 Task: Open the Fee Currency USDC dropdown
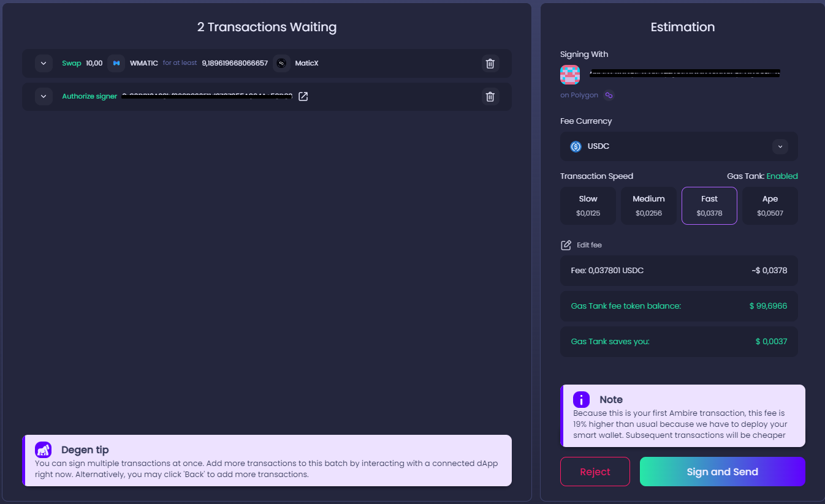point(679,146)
